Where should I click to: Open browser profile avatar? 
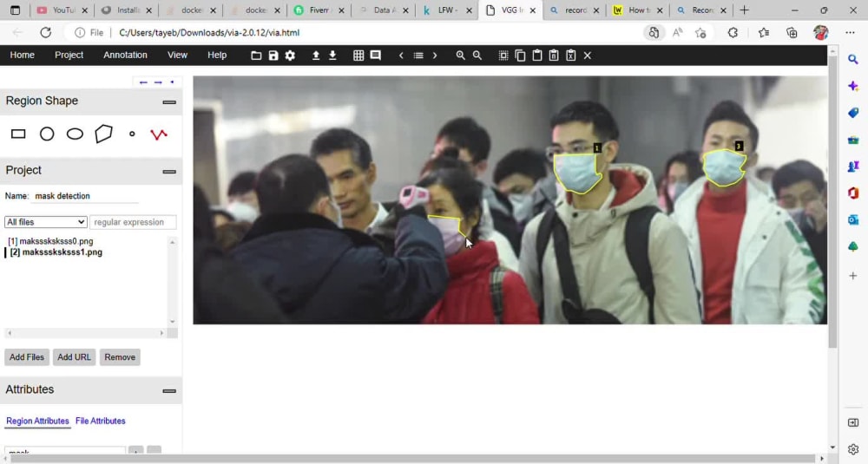[821, 33]
